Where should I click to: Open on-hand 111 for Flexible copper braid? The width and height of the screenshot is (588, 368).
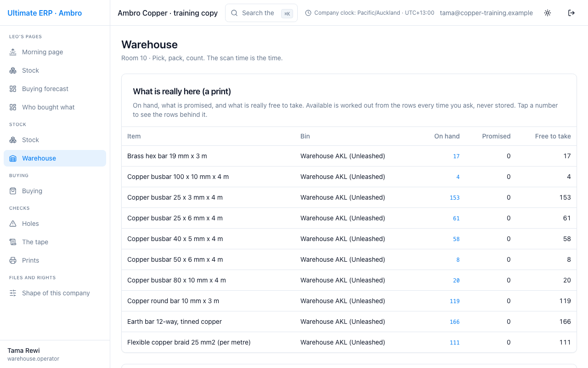tap(454, 343)
